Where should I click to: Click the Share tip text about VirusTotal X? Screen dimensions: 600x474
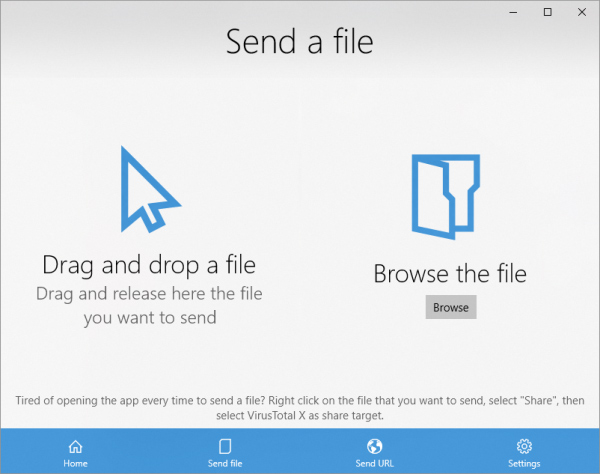(x=300, y=408)
